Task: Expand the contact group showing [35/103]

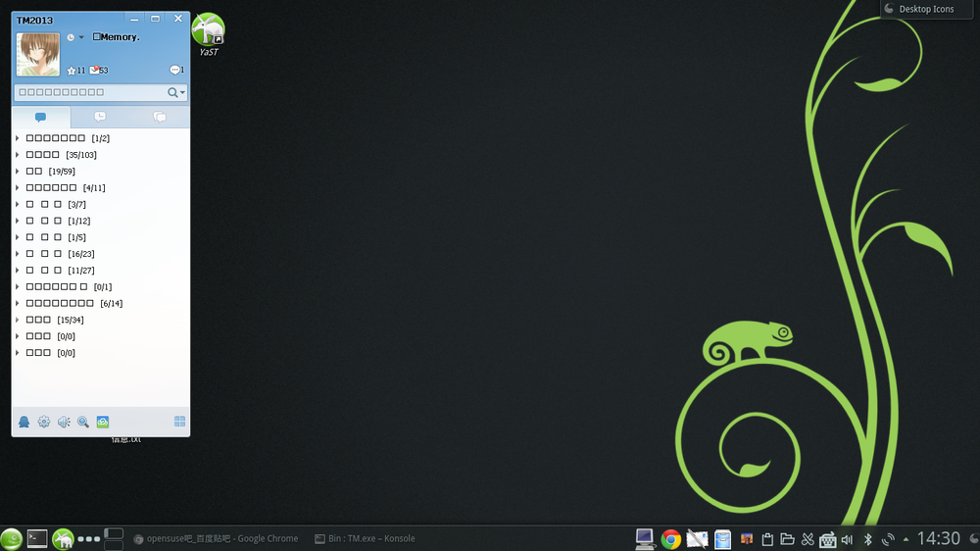Action: pyautogui.click(x=18, y=155)
